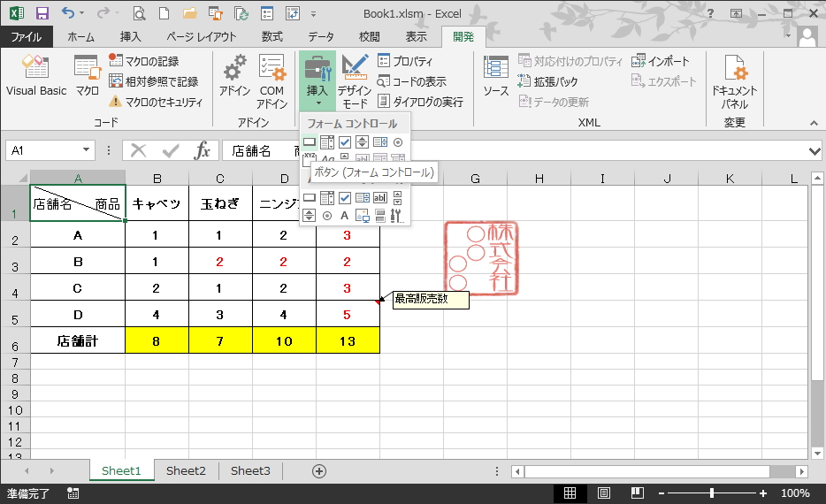Start マクロの記録 (Record Macro)
Screen dimensions: 826x504
[144, 61]
